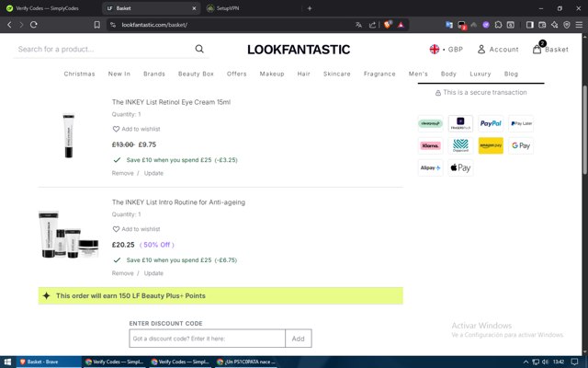This screenshot has height=368, width=588.
Task: Open the Brave Shields lion icon
Action: 388,25
